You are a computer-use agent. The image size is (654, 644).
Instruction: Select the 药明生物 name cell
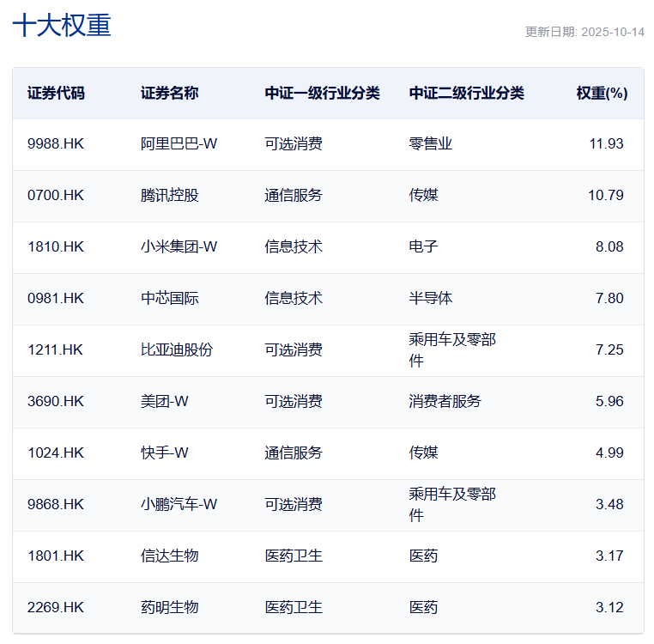(169, 608)
